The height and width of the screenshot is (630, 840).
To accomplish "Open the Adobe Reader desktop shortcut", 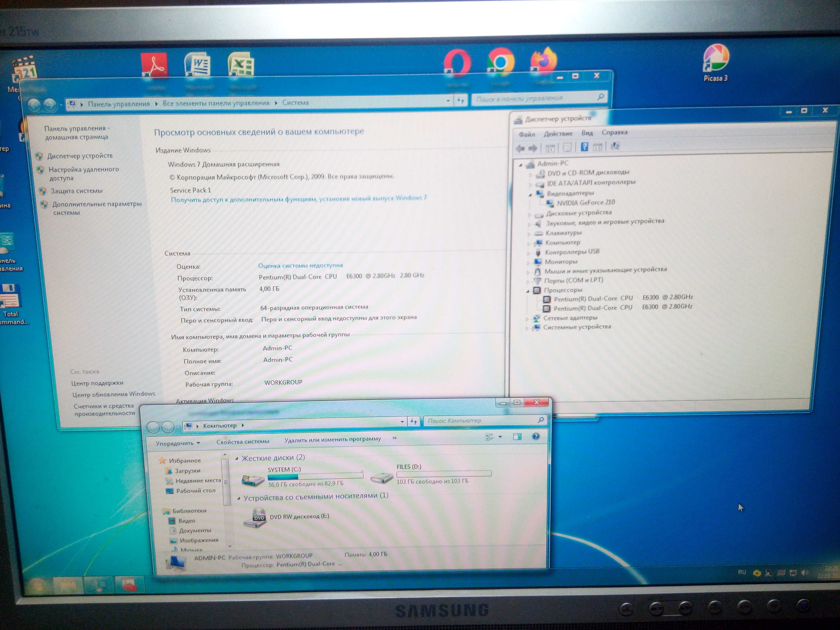I will (154, 65).
